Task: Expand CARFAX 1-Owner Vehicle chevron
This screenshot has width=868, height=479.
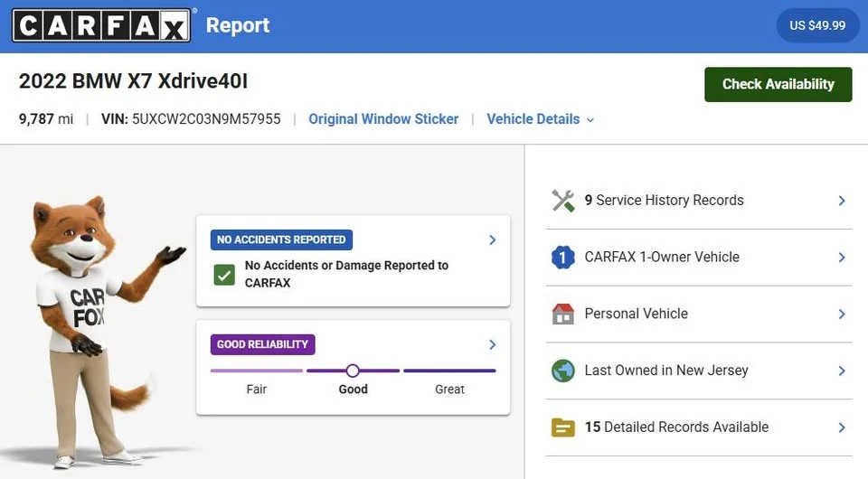Action: [842, 258]
